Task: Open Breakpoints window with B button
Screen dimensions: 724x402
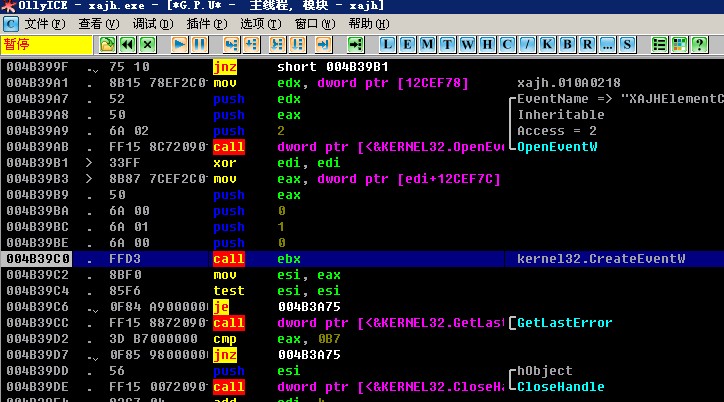Action: pos(567,44)
